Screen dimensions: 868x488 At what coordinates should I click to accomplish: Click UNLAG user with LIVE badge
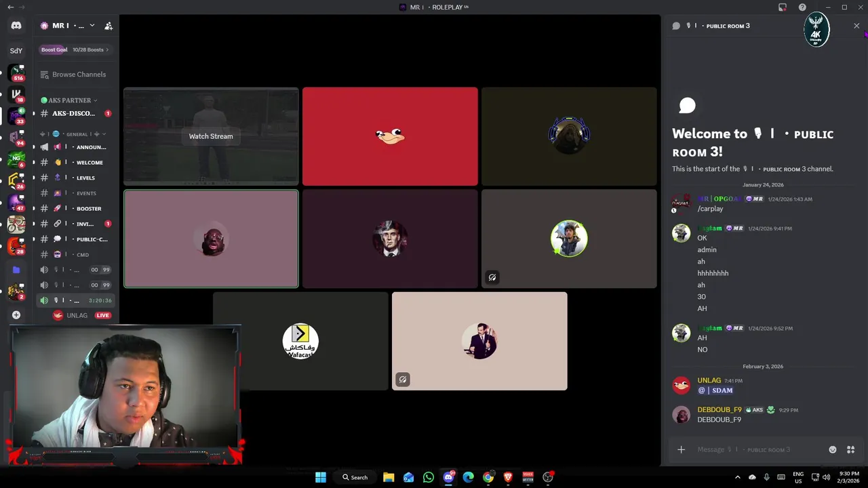82,315
